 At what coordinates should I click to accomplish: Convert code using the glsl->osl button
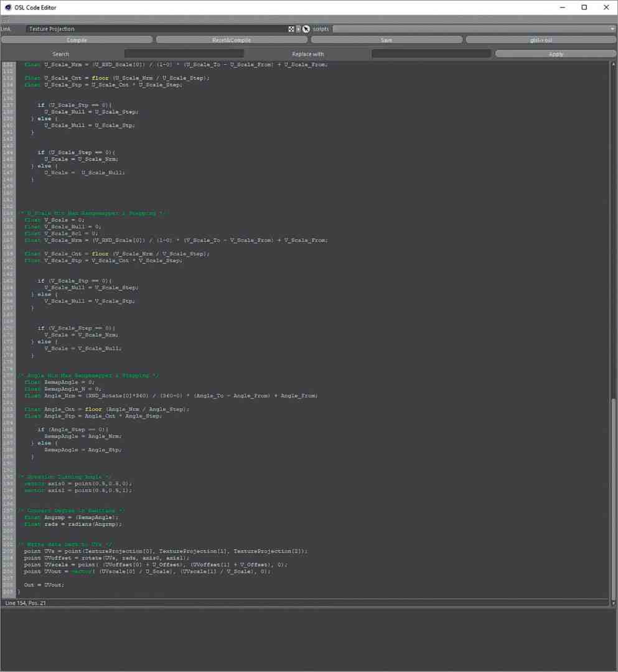[540, 40]
